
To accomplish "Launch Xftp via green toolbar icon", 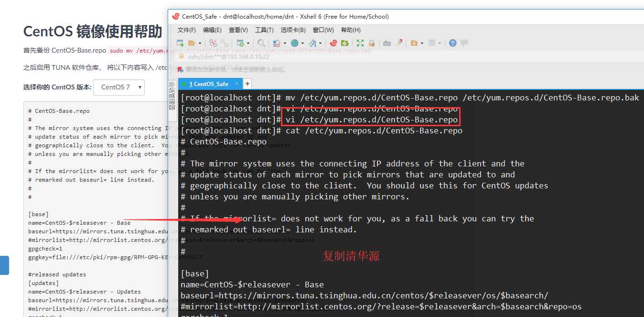I will point(344,43).
